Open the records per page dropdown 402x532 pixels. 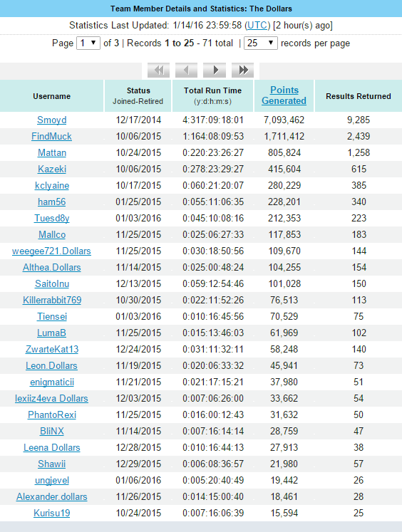(261, 43)
